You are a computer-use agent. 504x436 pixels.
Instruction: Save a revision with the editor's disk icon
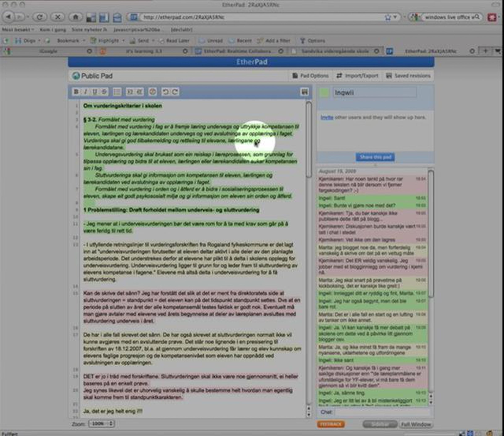click(x=304, y=92)
